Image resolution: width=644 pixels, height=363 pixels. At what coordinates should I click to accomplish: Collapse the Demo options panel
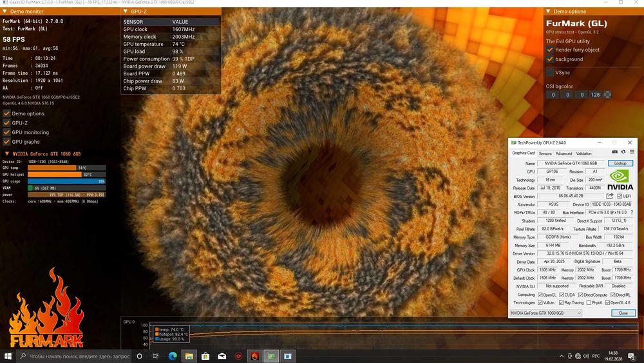coord(548,12)
